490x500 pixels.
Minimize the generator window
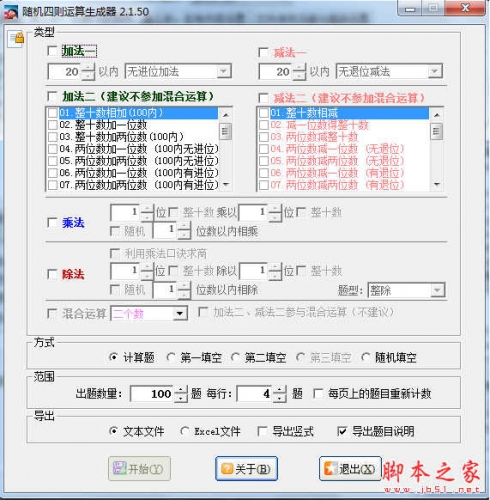[410, 9]
